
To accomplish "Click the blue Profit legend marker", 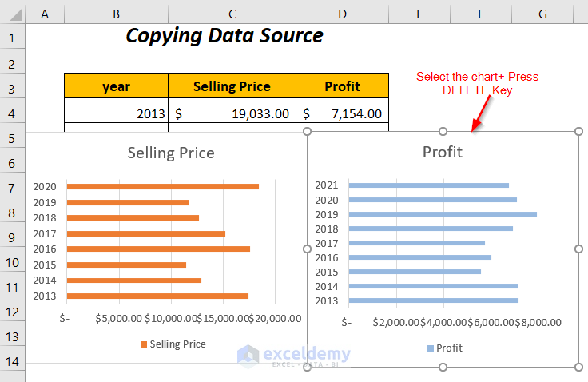I will point(431,348).
